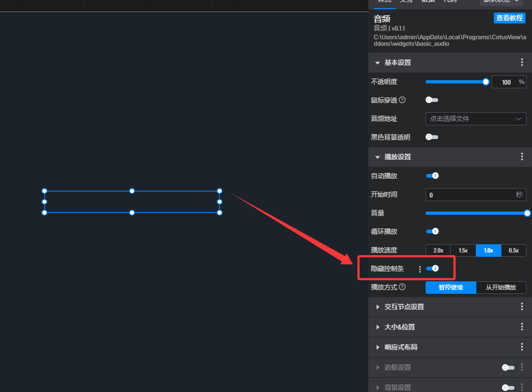Viewport: 532px width, 392px height.
Task: Set playback speed to 0.5x
Action: pyautogui.click(x=513, y=251)
